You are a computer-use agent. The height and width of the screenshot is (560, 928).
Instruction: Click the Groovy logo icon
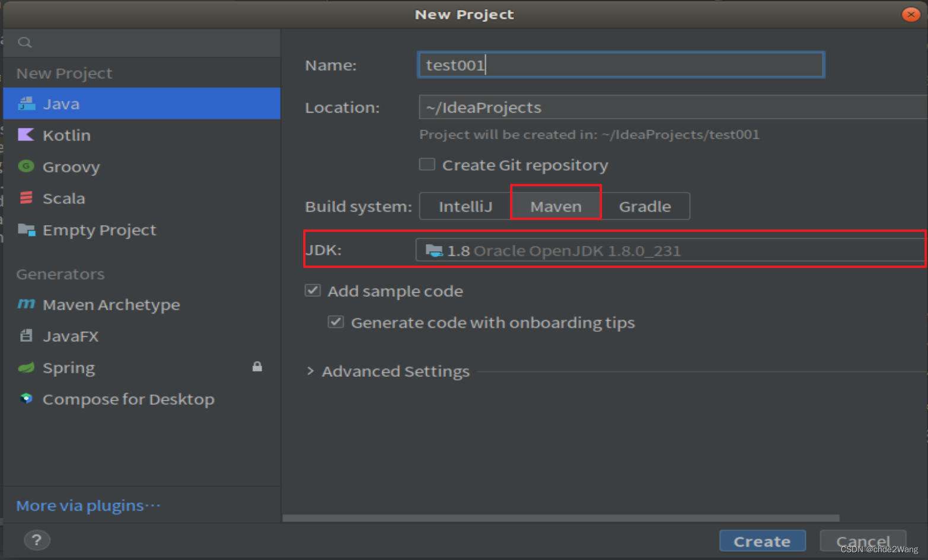[x=26, y=166]
